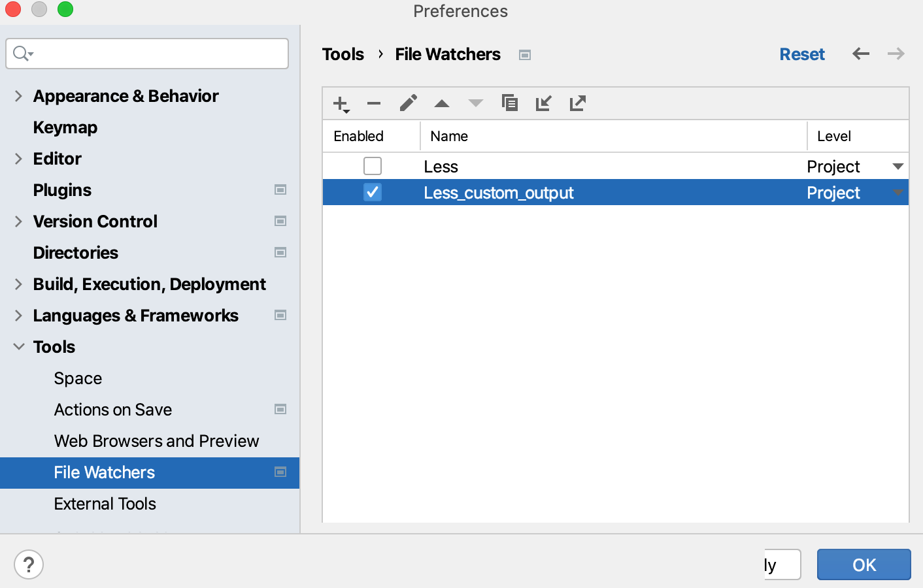Move the selected watcher up
The image size is (923, 588).
pyautogui.click(x=441, y=103)
